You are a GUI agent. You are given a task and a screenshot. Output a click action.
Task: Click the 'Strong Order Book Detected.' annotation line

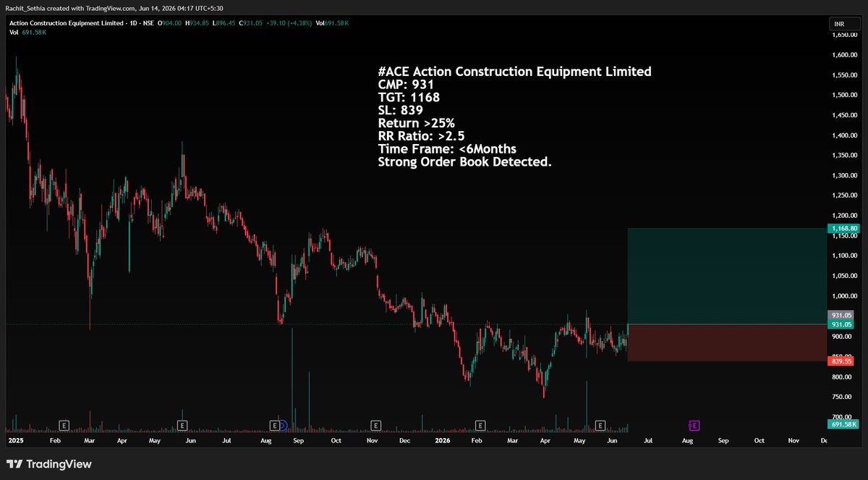point(464,162)
